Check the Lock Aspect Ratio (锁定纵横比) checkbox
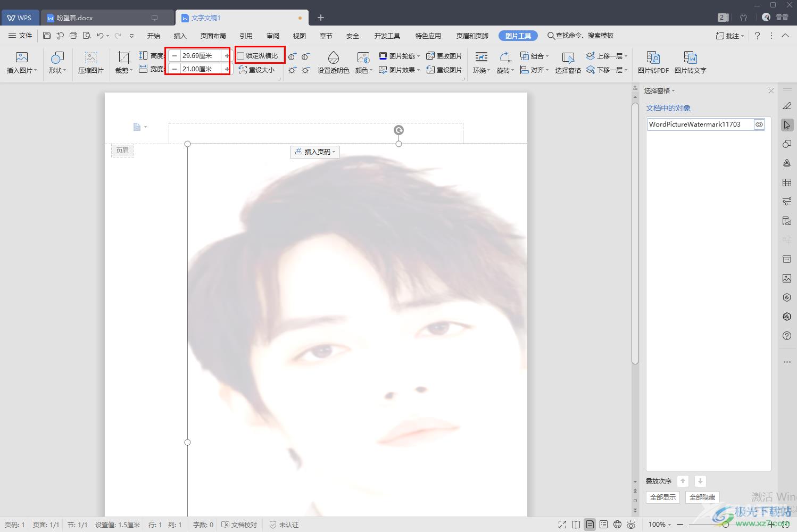The width and height of the screenshot is (797, 532). pyautogui.click(x=241, y=56)
